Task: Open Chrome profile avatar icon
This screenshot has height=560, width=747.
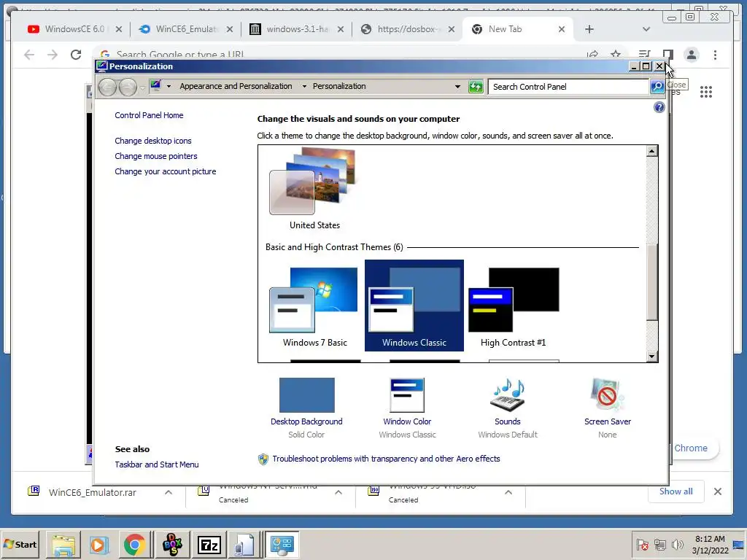Action: 692,55
